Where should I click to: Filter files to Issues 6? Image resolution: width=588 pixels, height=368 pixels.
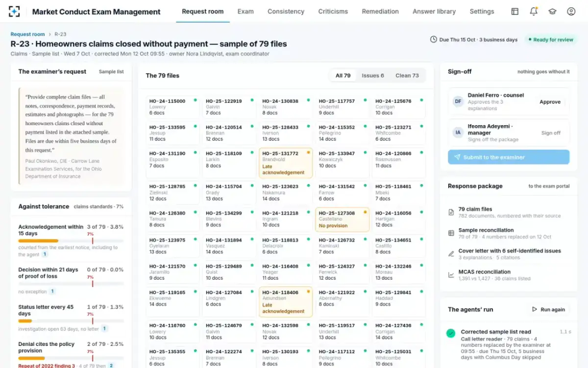(373, 76)
